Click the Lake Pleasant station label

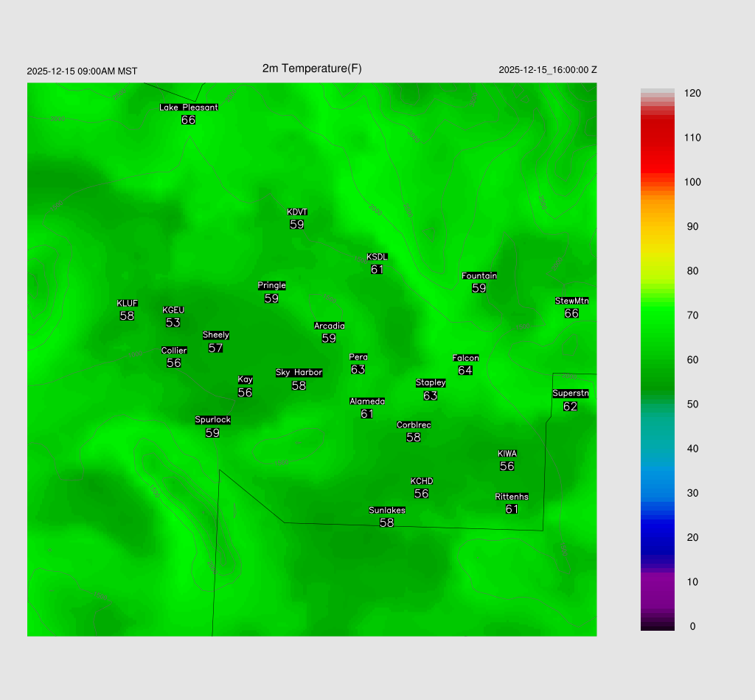[x=189, y=108]
